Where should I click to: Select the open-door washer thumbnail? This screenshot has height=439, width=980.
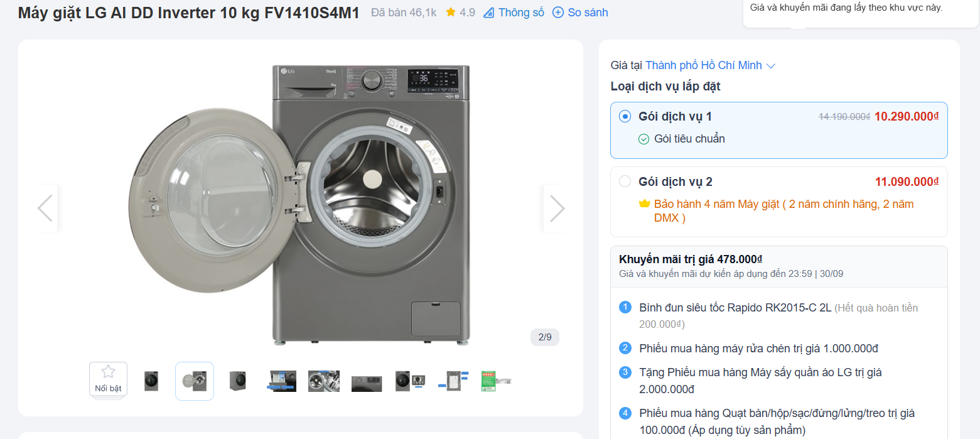(195, 381)
